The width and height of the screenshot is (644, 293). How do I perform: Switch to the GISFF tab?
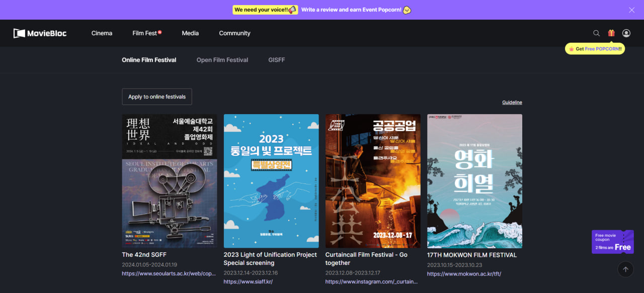(276, 60)
